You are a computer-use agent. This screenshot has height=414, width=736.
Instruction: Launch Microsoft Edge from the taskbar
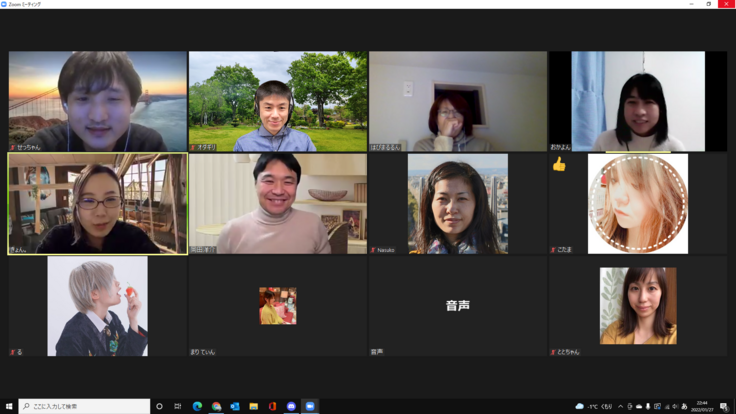(x=197, y=406)
